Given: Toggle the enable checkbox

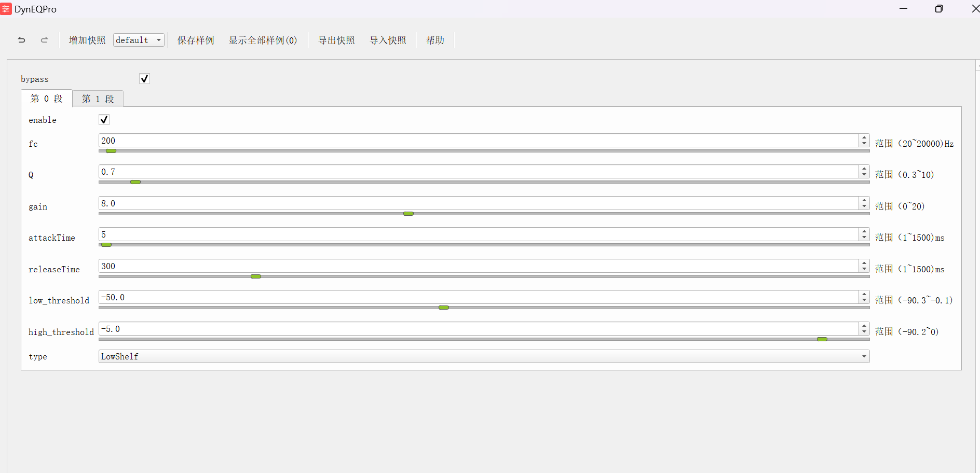Looking at the screenshot, I should coord(104,120).
